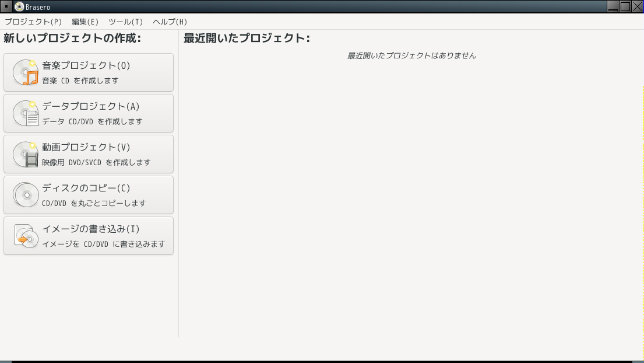This screenshot has width=644, height=363.
Task: Click イメージを CD/DVD に書き込みます description
Action: tap(104, 244)
